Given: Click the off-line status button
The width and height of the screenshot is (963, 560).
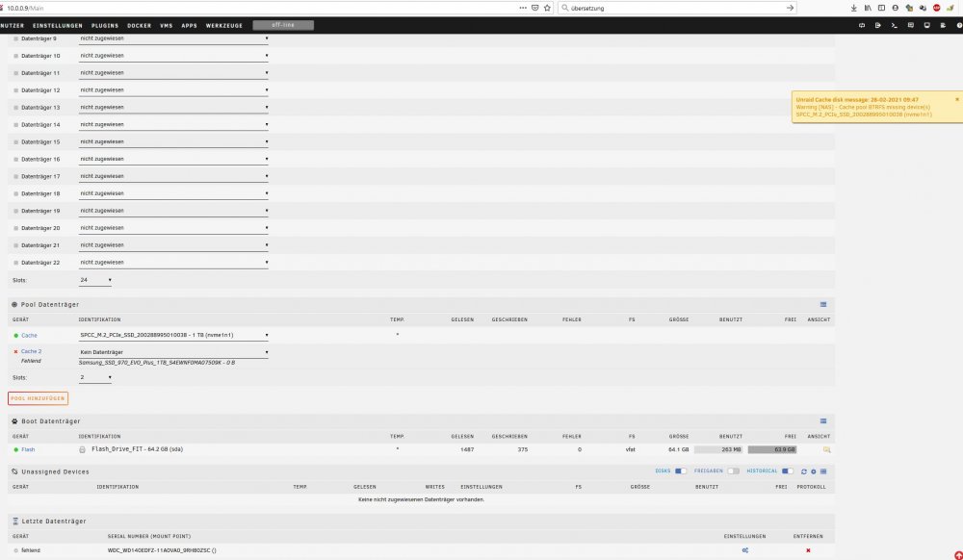Looking at the screenshot, I should (x=283, y=25).
